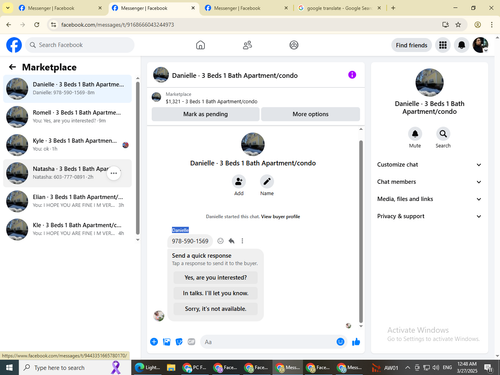
Task: Attach a file with photo icon
Action: click(x=167, y=342)
